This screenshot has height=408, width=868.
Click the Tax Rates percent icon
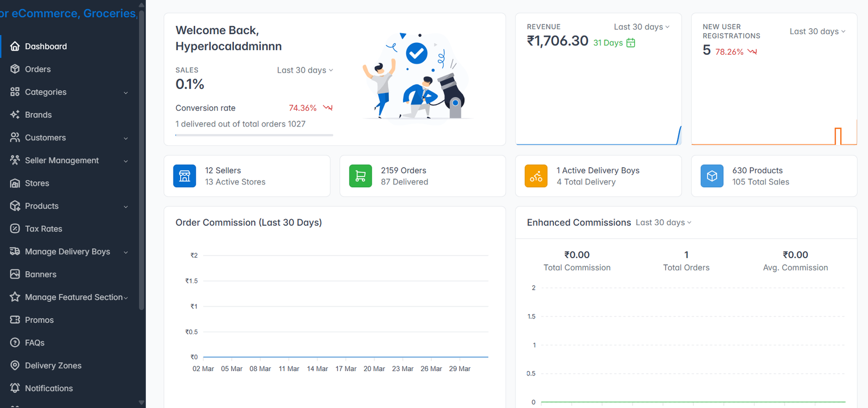pyautogui.click(x=15, y=229)
